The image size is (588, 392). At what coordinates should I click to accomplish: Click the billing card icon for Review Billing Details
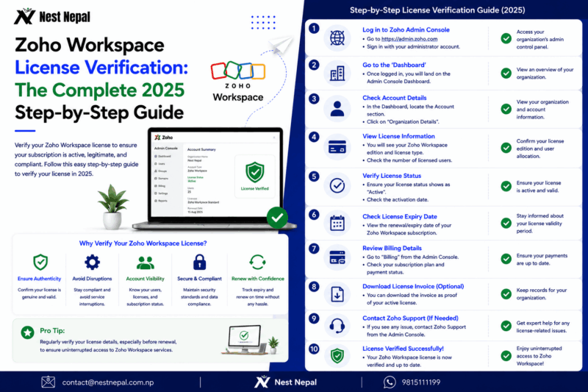click(x=337, y=257)
